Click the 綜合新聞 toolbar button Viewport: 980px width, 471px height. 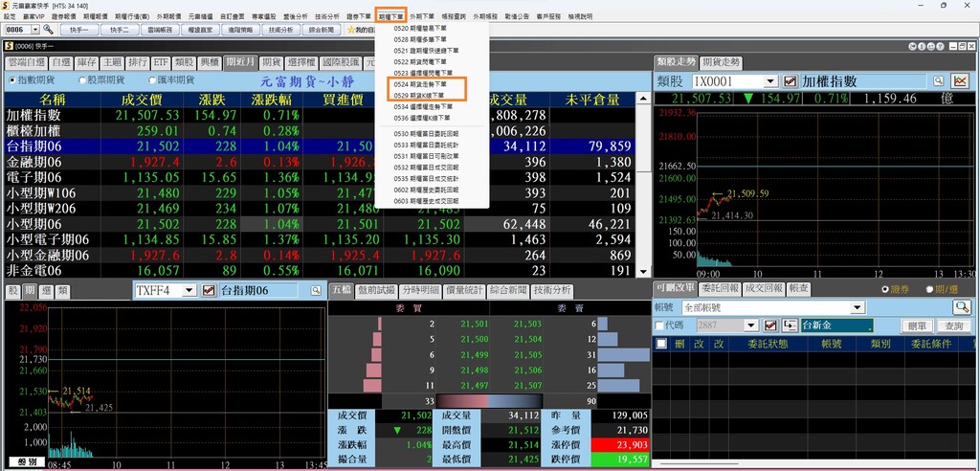coord(322,30)
